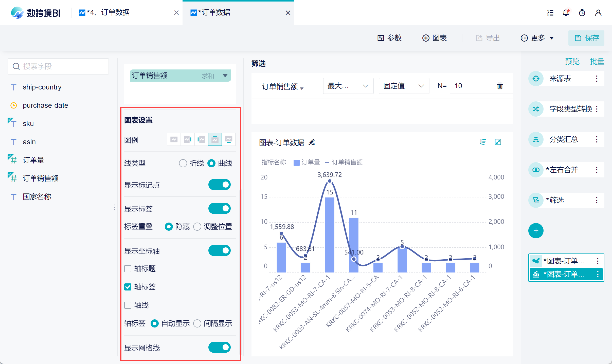Open the 更多 dropdown menu

[x=537, y=38]
